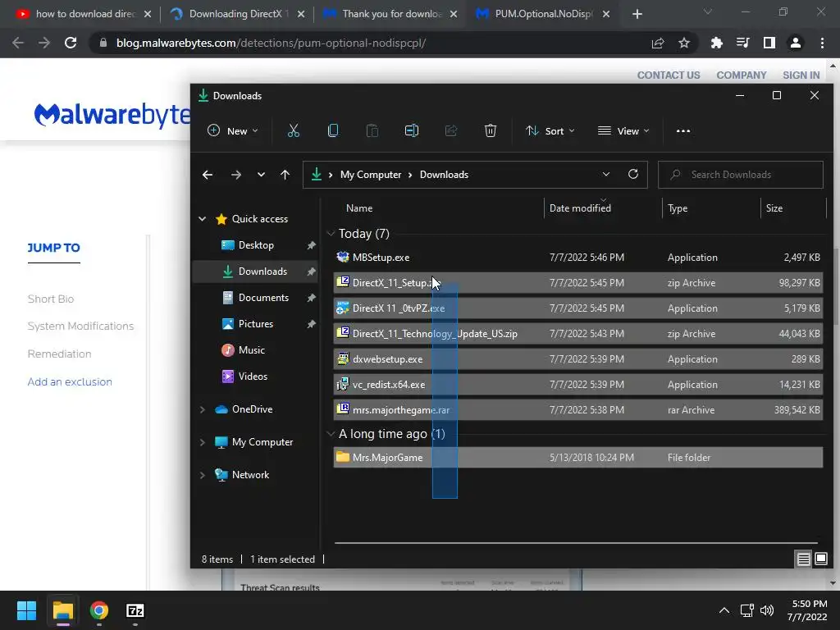This screenshot has height=630, width=840.
Task: Open Windows Start menu
Action: [26, 610]
